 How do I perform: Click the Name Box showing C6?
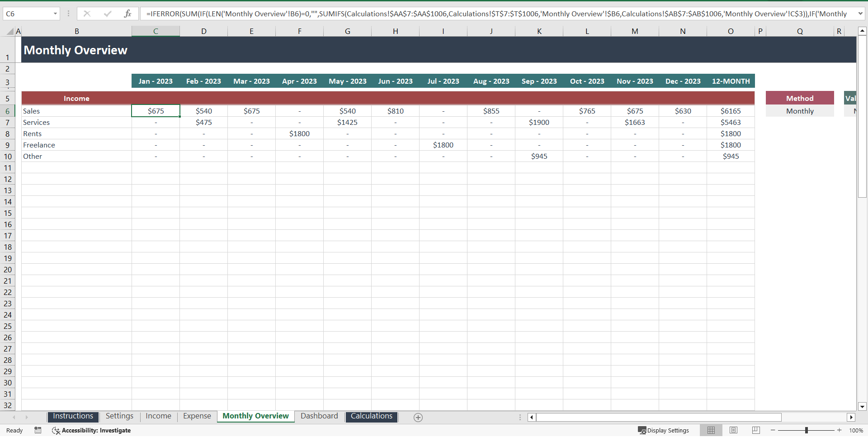click(x=28, y=14)
